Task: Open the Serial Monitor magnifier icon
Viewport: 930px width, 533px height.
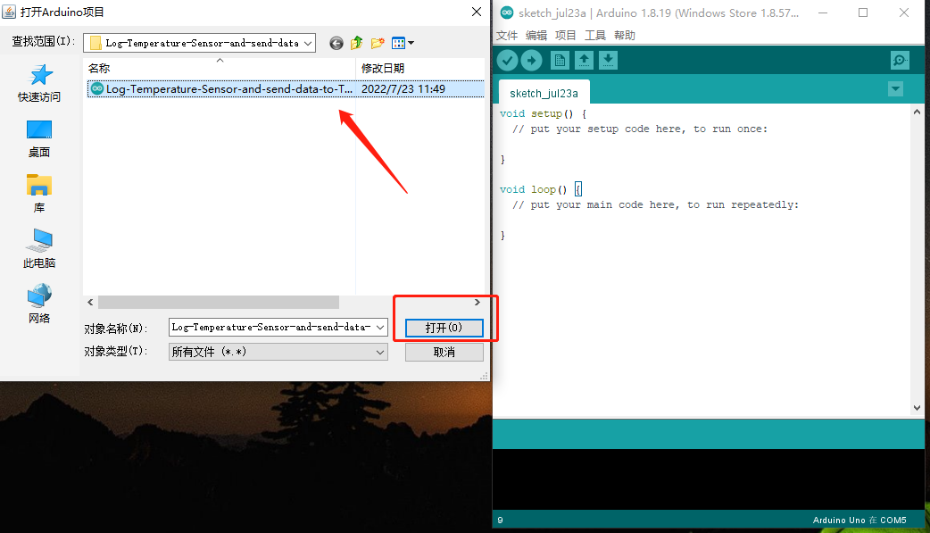Action: tap(900, 60)
